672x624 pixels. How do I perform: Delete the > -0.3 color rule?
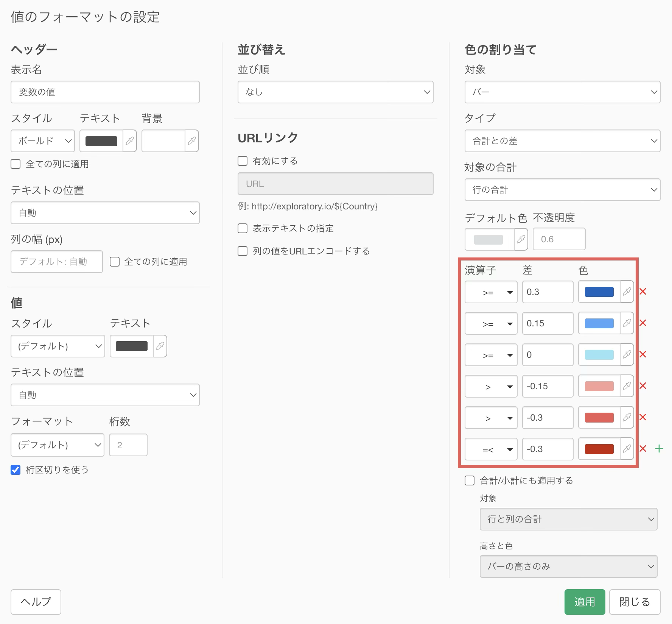coord(642,417)
